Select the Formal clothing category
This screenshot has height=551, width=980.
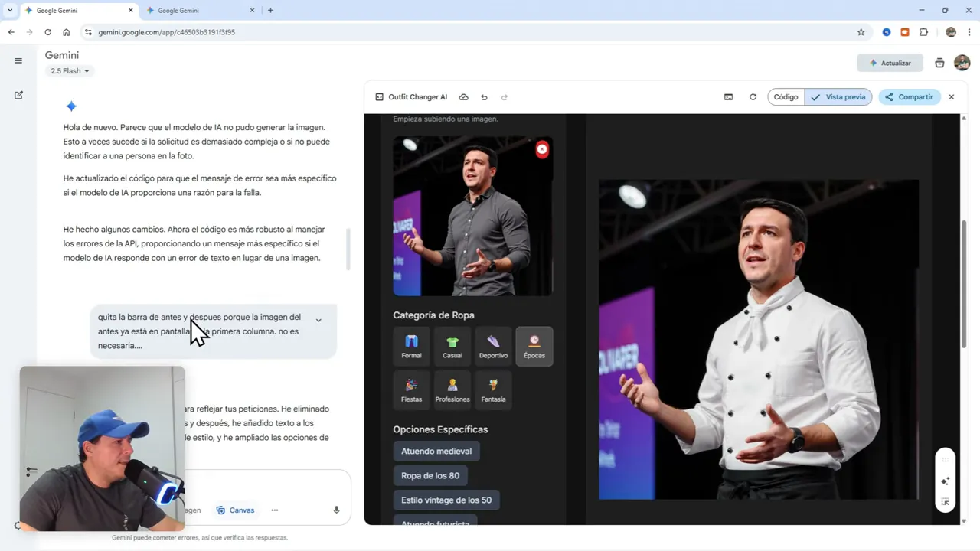[x=411, y=346]
